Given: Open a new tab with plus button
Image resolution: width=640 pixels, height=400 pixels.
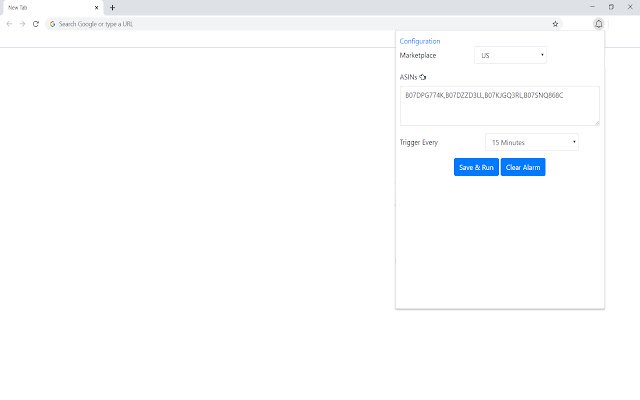Looking at the screenshot, I should click(112, 7).
